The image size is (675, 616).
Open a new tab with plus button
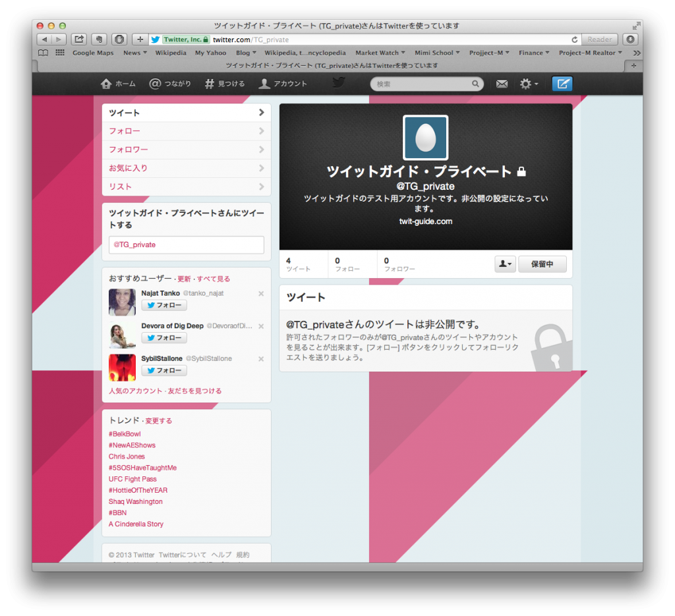point(633,66)
